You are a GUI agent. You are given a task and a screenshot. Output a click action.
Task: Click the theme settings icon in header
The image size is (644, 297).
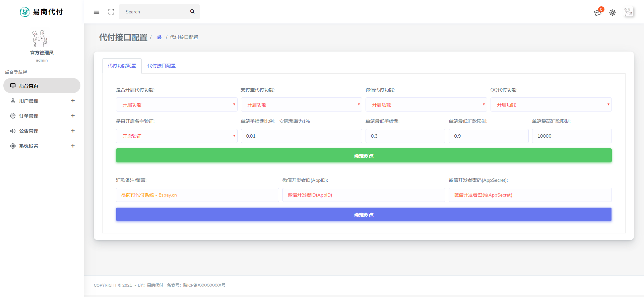(613, 12)
